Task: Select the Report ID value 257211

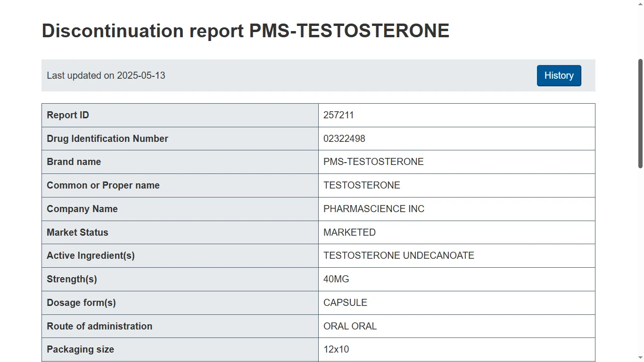Action: [x=339, y=115]
